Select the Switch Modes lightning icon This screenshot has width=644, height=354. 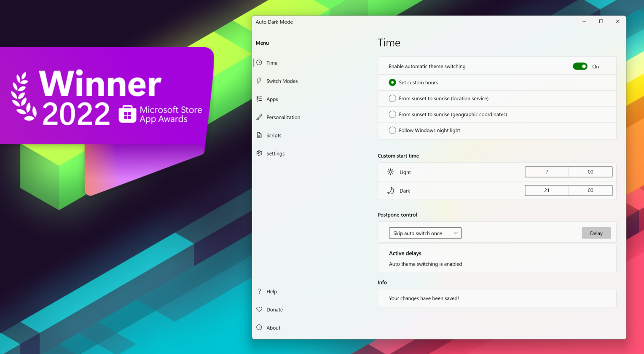pyautogui.click(x=259, y=81)
